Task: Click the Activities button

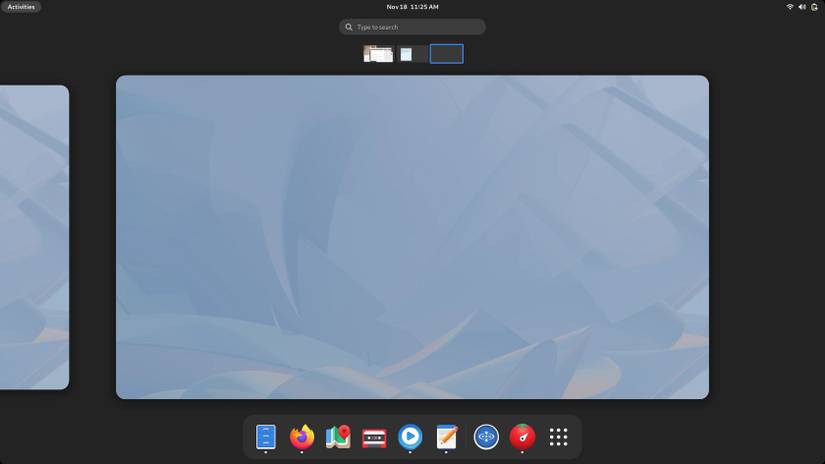Action: [21, 7]
